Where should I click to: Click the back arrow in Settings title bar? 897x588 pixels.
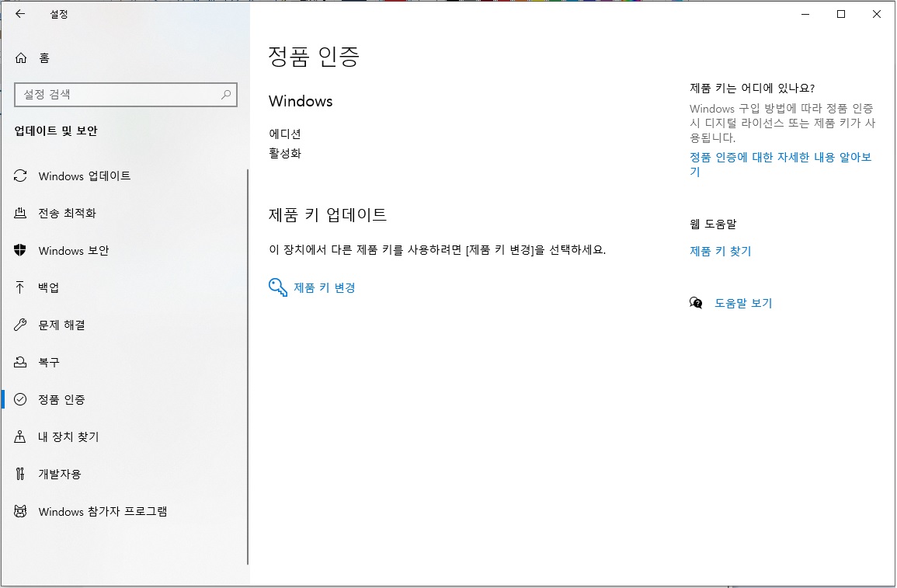[x=21, y=14]
